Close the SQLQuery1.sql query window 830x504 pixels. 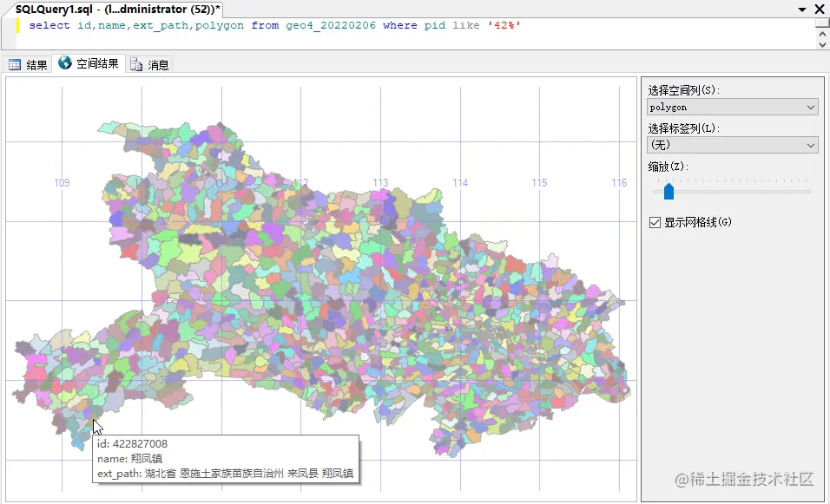(x=820, y=9)
